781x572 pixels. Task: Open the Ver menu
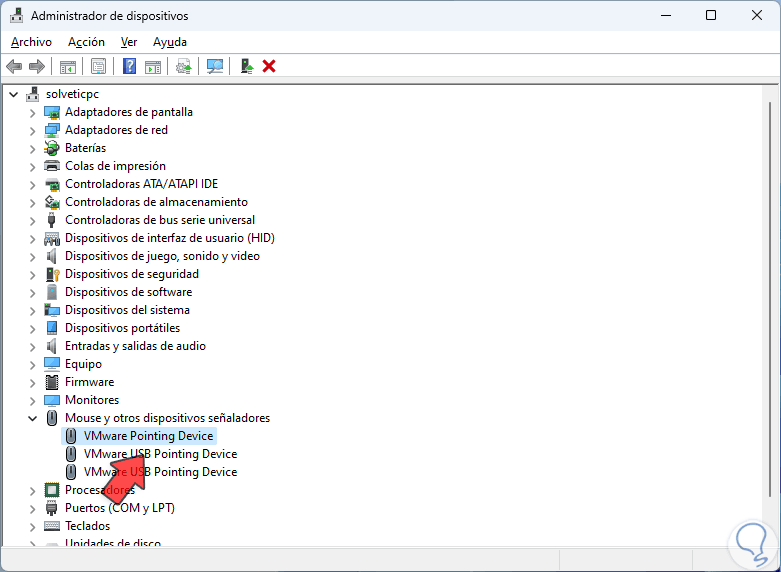pyautogui.click(x=129, y=42)
